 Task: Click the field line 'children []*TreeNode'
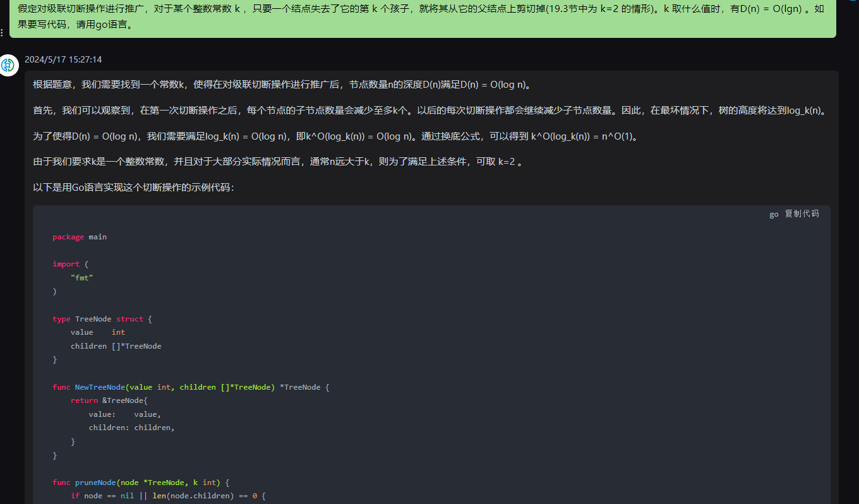click(x=116, y=346)
